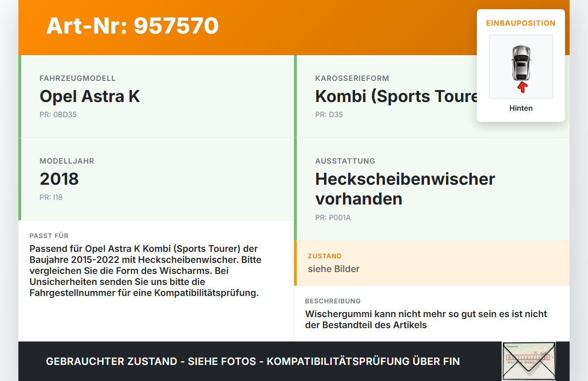This screenshot has height=381, width=588.
Task: Select the red arrow pointing to the rear
Action: [x=521, y=87]
